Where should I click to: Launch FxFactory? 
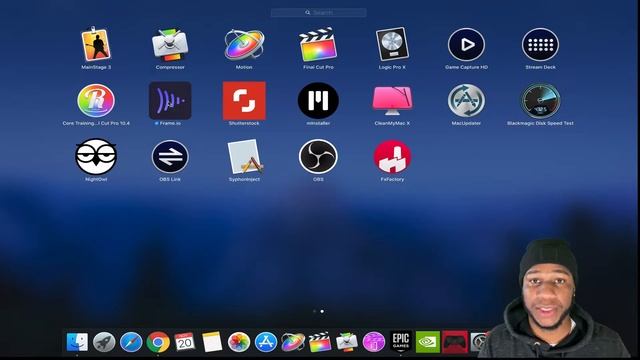[392, 157]
